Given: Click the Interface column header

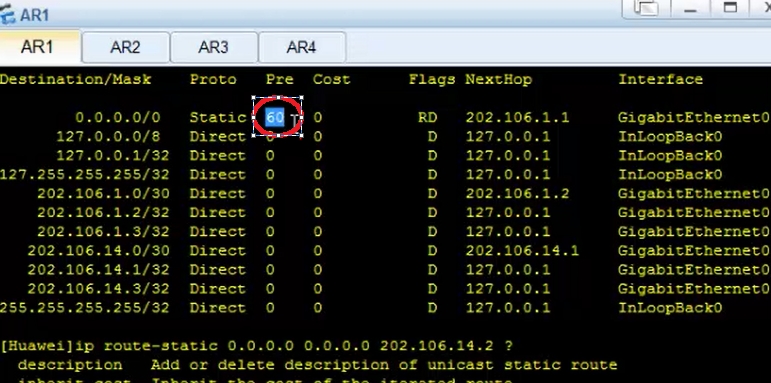Looking at the screenshot, I should [x=660, y=80].
